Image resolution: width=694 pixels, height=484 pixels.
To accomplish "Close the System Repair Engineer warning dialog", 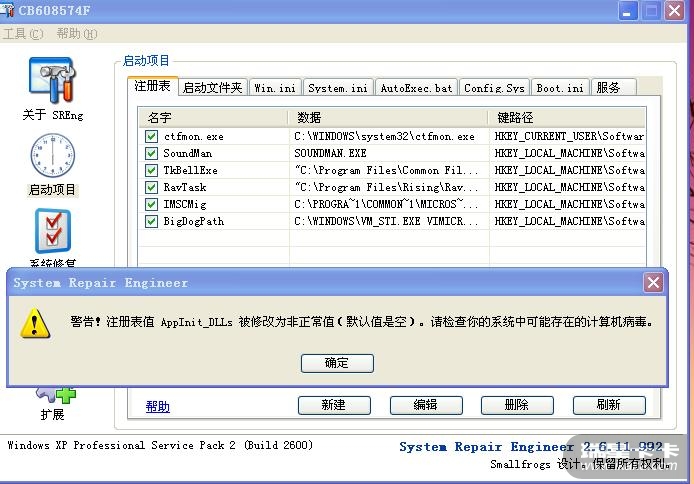I will pos(653,282).
